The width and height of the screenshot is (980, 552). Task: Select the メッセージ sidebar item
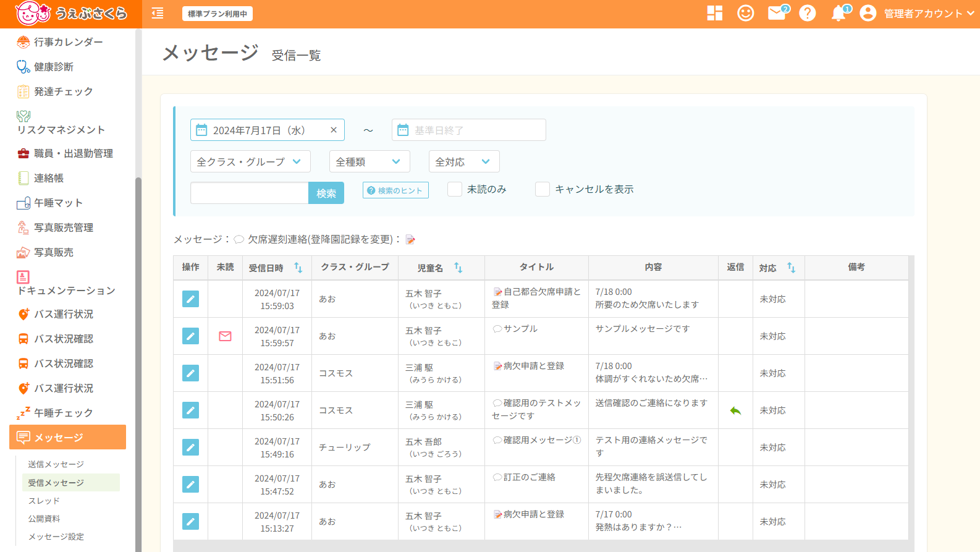(x=67, y=437)
